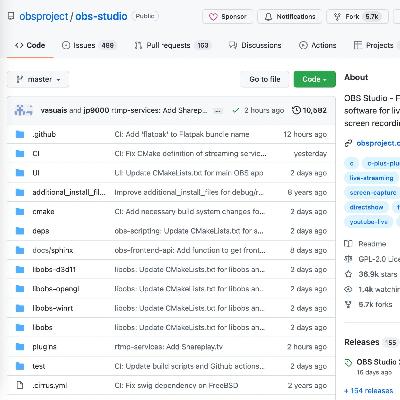Click the Notifications bell icon
400x400 pixels.
[x=268, y=17]
